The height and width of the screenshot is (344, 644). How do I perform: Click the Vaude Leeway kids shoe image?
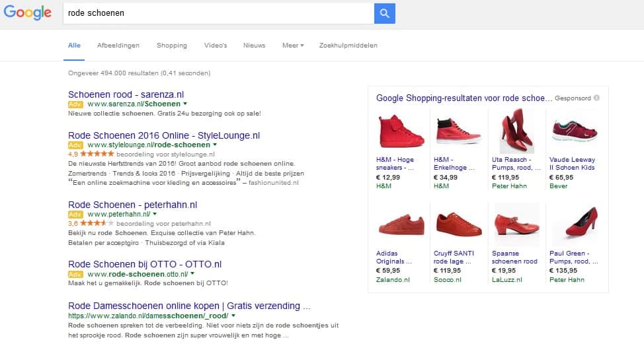[574, 131]
